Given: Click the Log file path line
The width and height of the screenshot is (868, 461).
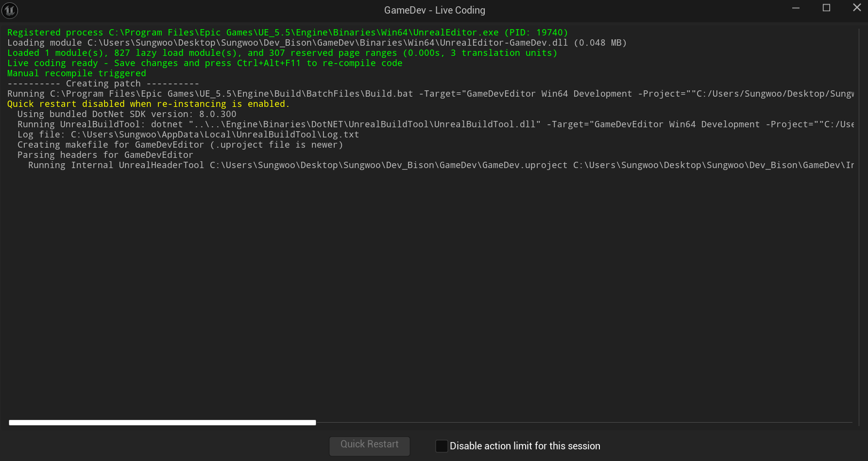Looking at the screenshot, I should pyautogui.click(x=188, y=135).
